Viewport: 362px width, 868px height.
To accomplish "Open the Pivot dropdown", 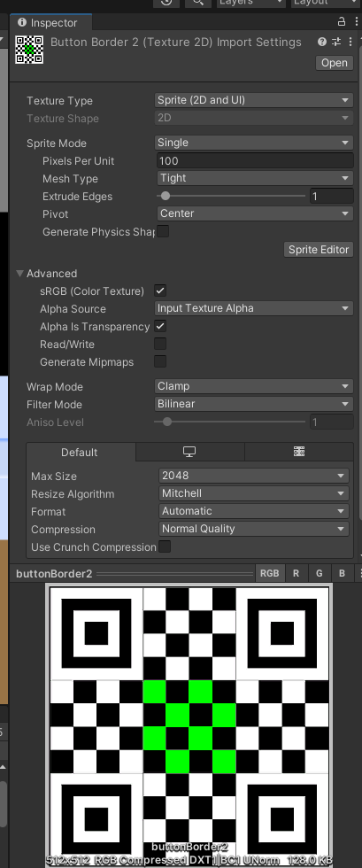I will (255, 213).
